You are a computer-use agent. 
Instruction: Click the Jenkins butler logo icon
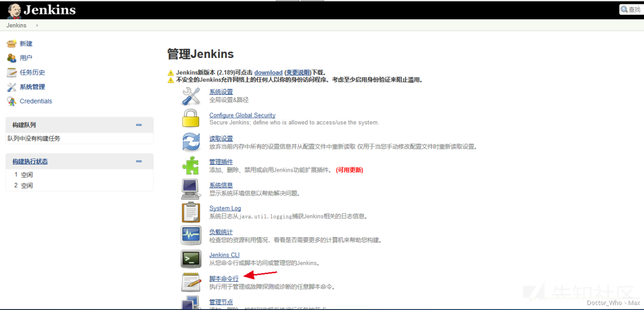click(x=14, y=10)
